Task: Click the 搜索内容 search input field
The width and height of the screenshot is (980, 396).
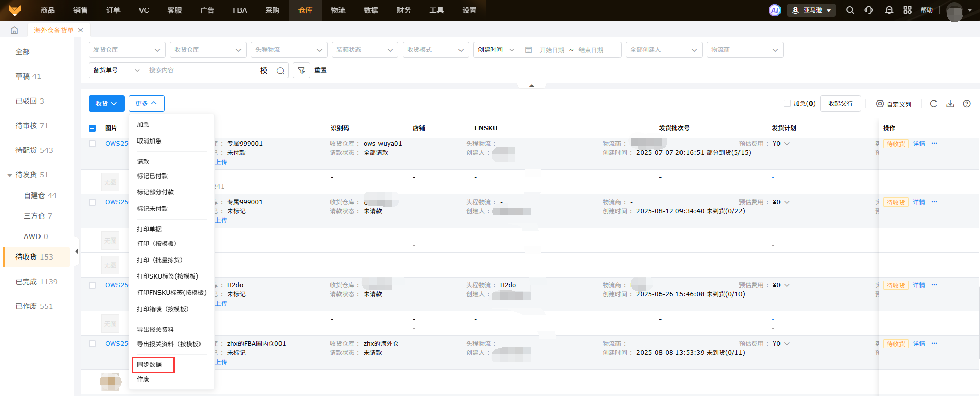Action: (203, 70)
